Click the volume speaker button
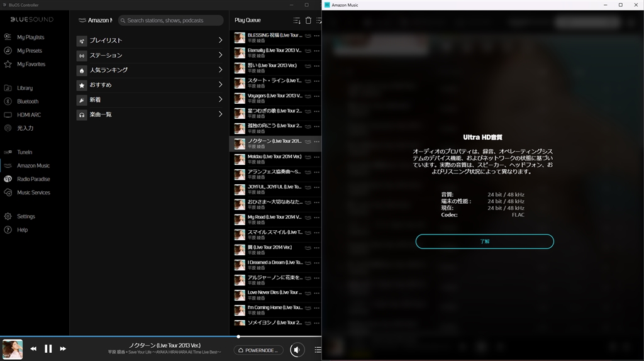This screenshot has width=644, height=361. [x=297, y=350]
